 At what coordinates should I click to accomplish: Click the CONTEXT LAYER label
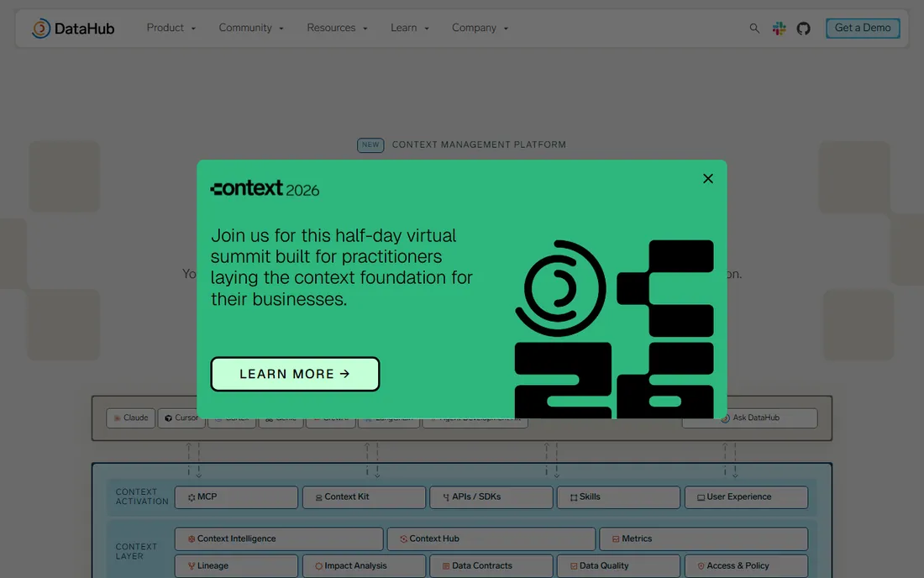136,551
